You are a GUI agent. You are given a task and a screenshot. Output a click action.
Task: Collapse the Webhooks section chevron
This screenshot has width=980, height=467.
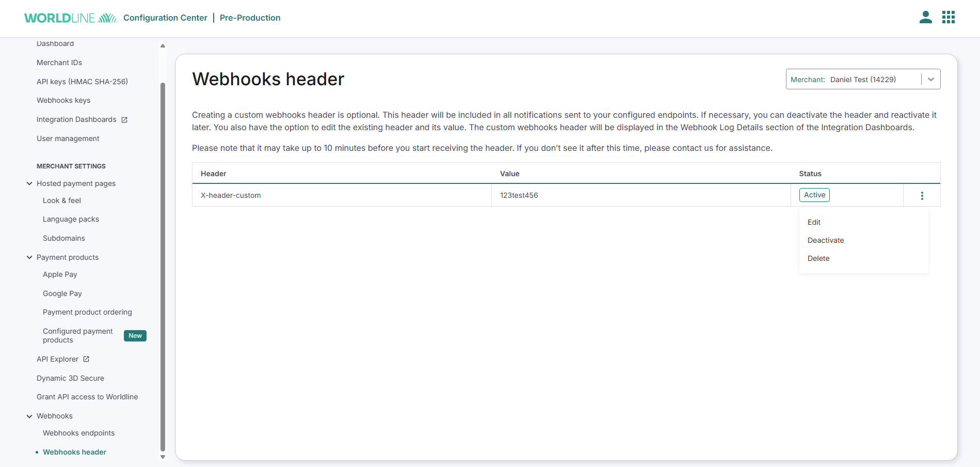(x=29, y=416)
